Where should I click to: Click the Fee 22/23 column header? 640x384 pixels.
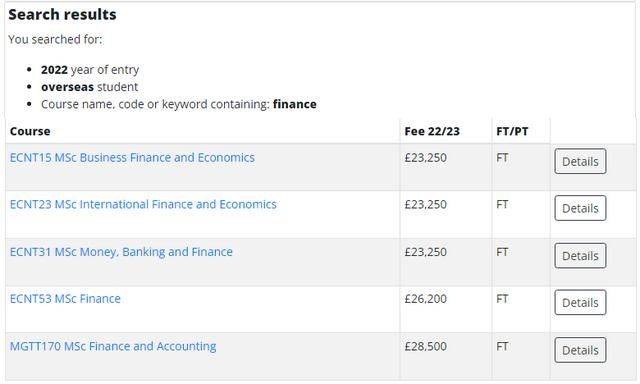point(432,131)
